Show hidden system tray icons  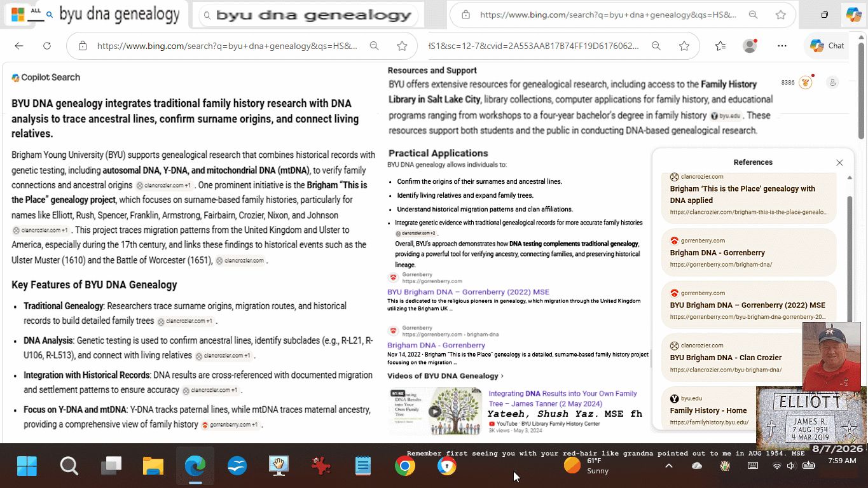(669, 466)
